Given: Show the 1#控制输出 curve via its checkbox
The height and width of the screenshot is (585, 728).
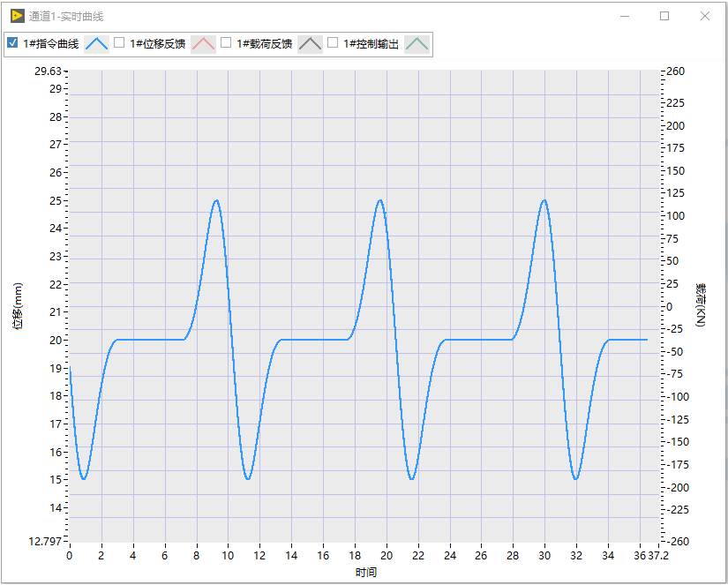Looking at the screenshot, I should 333,43.
